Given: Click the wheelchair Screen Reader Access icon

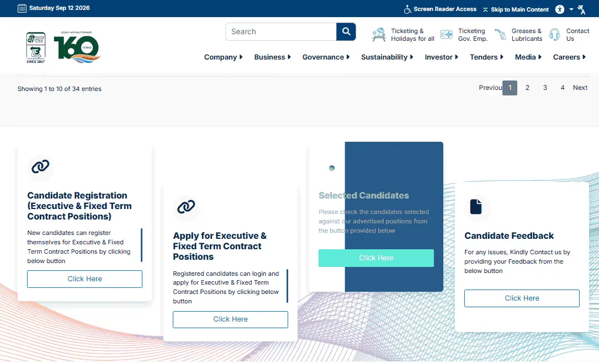Looking at the screenshot, I should point(407,9).
